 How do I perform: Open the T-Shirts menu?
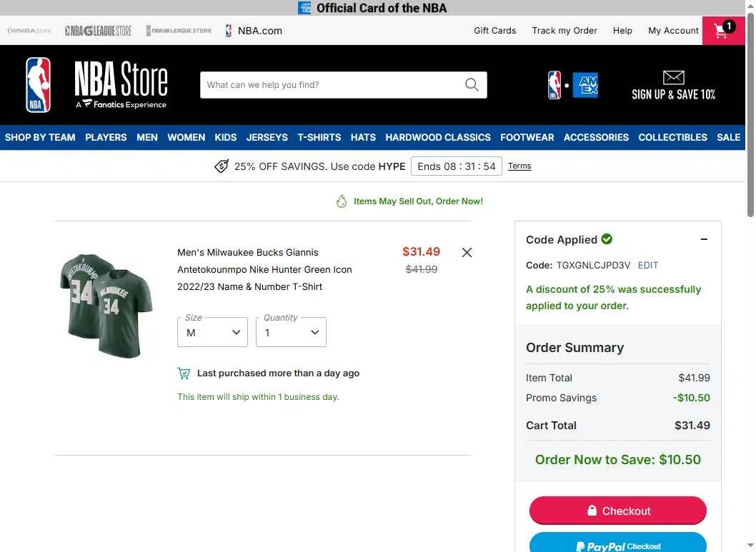[x=319, y=137]
